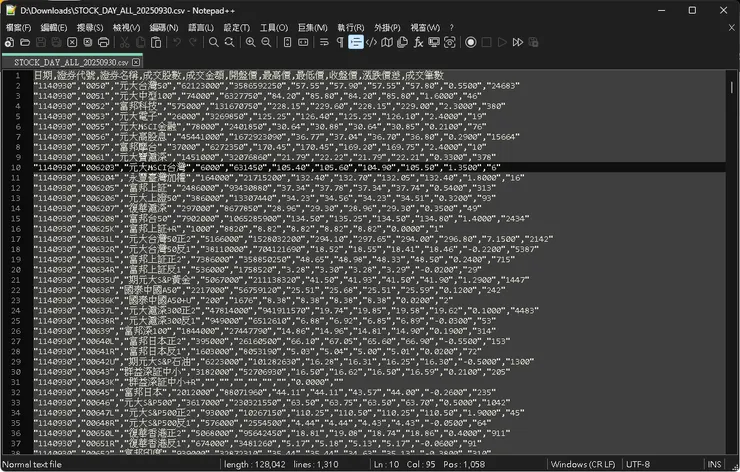The width and height of the screenshot is (740, 472).
Task: Click the vertical scrollbar thumb
Action: [x=732, y=87]
